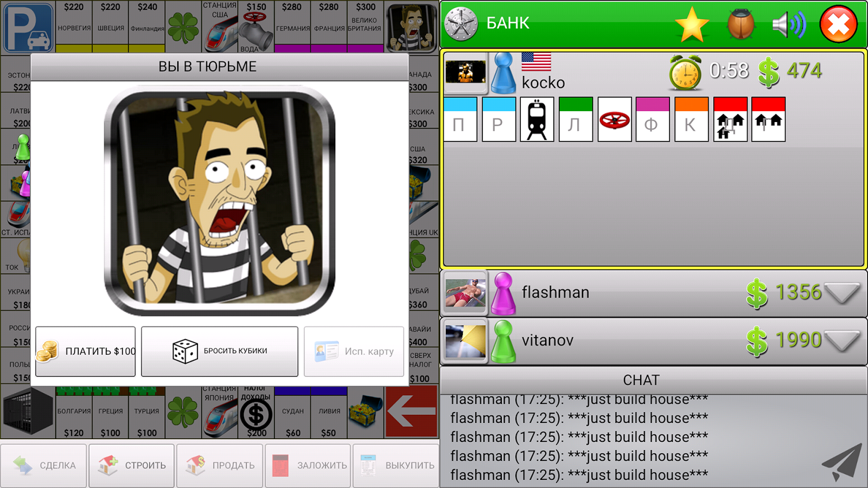Image resolution: width=868 pixels, height=488 pixels.
Task: Mute sound with the speaker icon
Action: click(788, 24)
